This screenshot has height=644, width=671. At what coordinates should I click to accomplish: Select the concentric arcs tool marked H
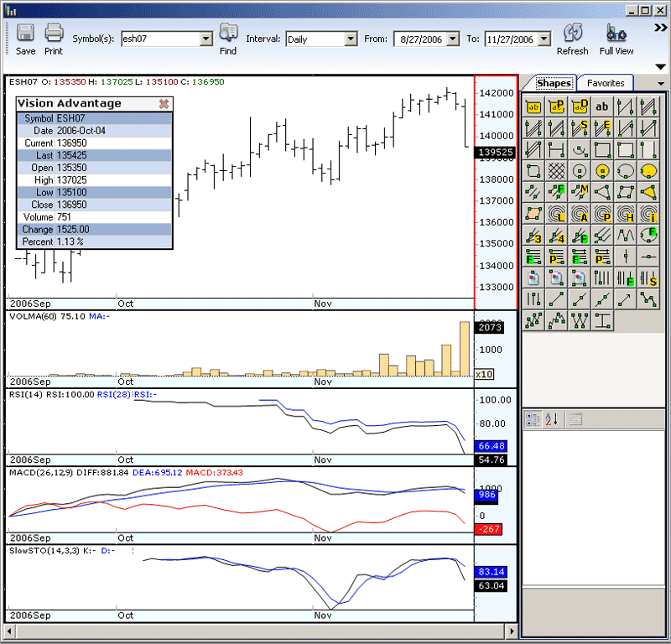[625, 214]
